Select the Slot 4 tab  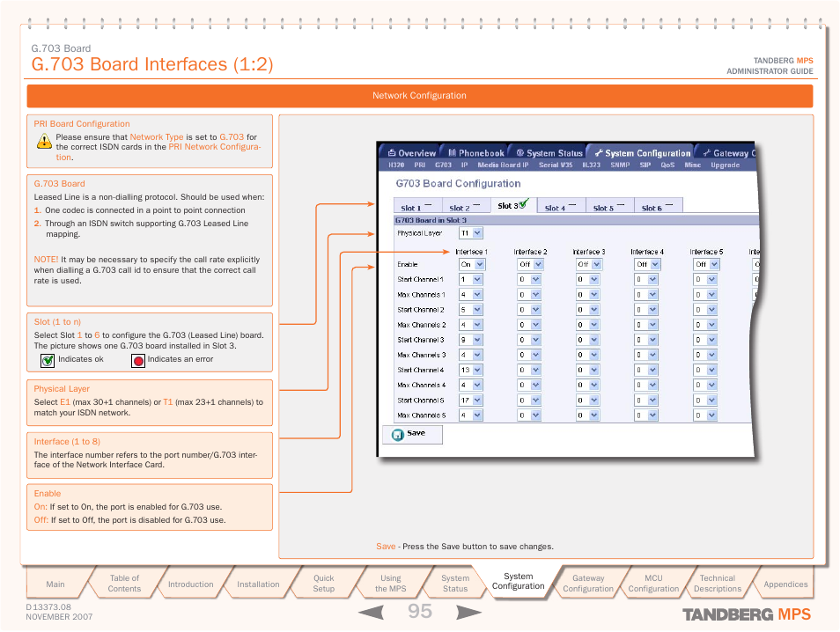[562, 206]
